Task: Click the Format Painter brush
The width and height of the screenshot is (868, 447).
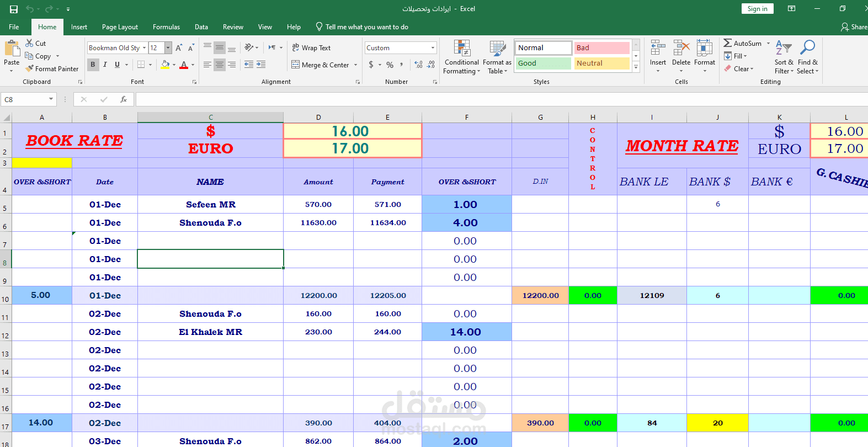Action: 30,68
